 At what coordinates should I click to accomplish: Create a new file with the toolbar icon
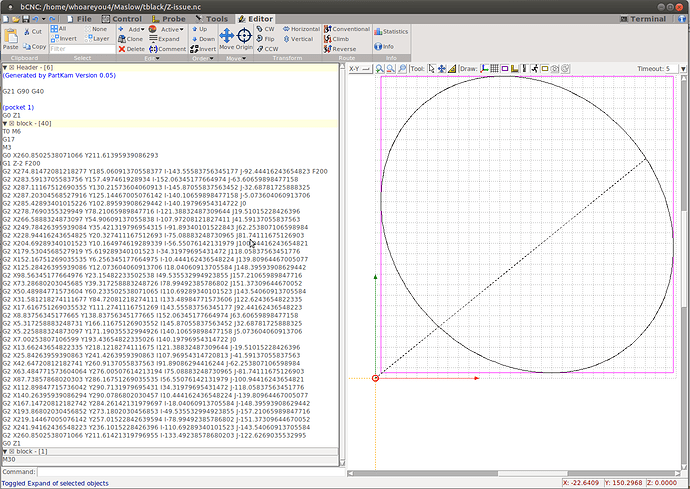[6, 19]
